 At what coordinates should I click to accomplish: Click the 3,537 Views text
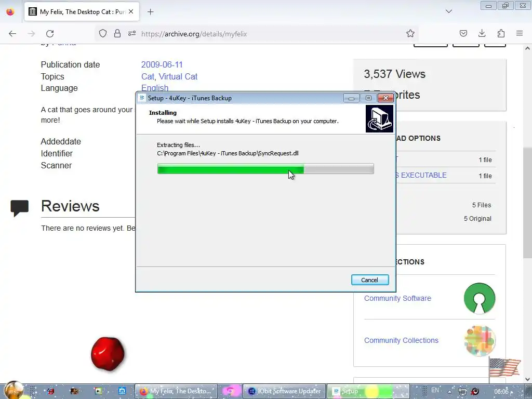(x=395, y=74)
